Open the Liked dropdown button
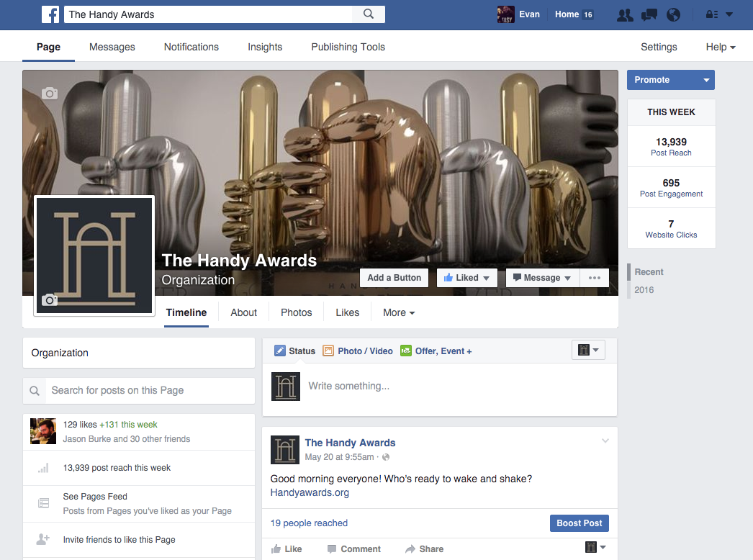 (466, 278)
